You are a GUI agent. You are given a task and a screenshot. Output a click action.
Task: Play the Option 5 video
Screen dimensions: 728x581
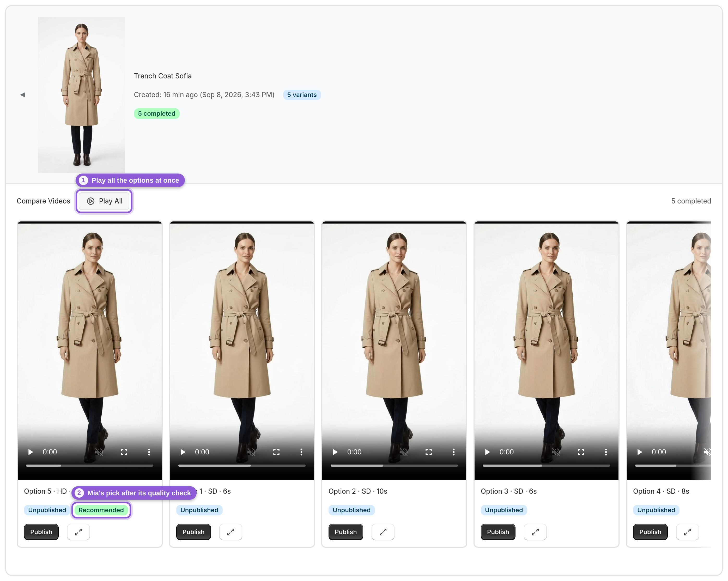(31, 452)
